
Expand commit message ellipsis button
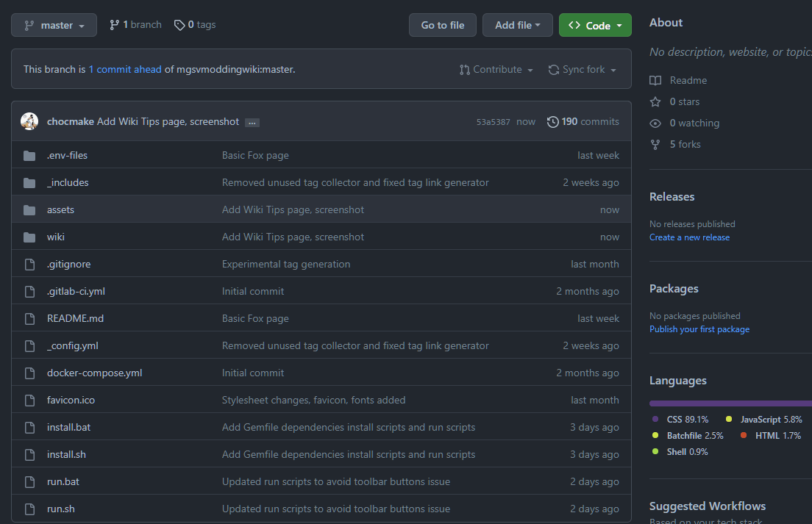[x=252, y=123]
